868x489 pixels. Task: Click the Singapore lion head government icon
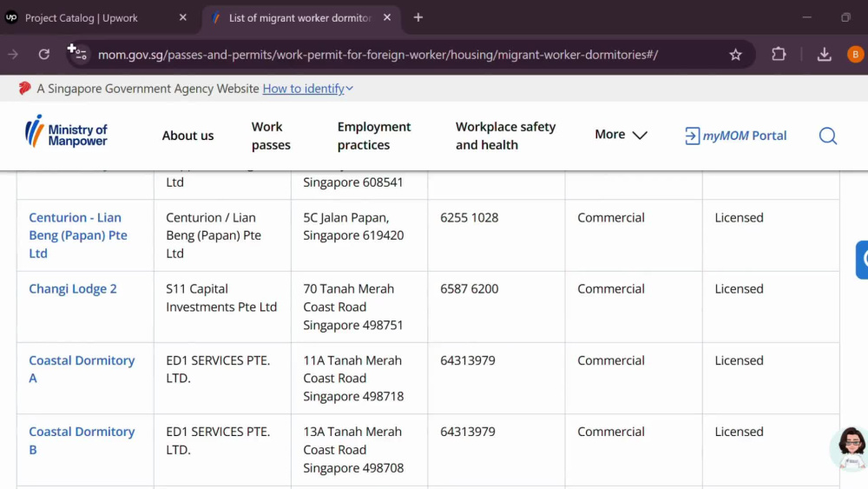tap(24, 89)
